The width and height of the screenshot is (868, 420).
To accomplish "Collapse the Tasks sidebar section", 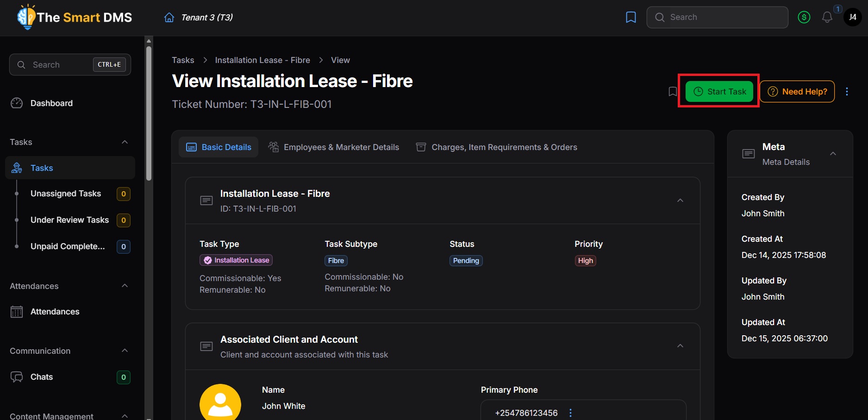I will coord(125,142).
